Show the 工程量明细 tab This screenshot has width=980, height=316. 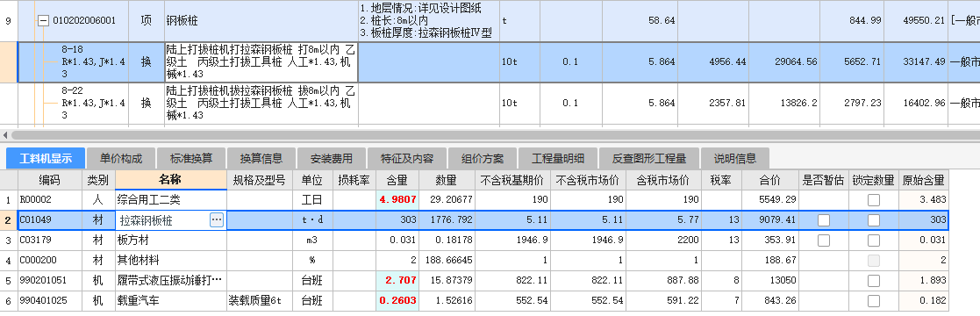(x=558, y=158)
